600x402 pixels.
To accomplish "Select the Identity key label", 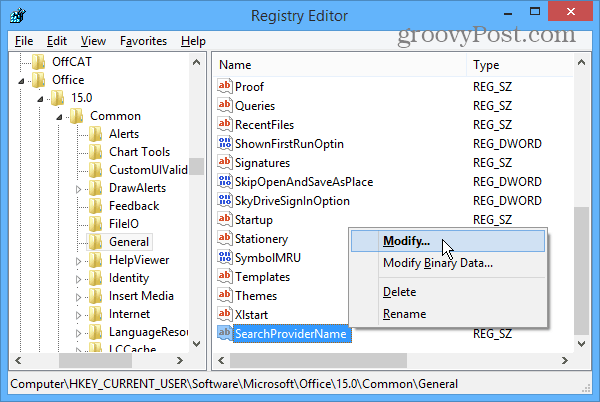I will coord(129,278).
